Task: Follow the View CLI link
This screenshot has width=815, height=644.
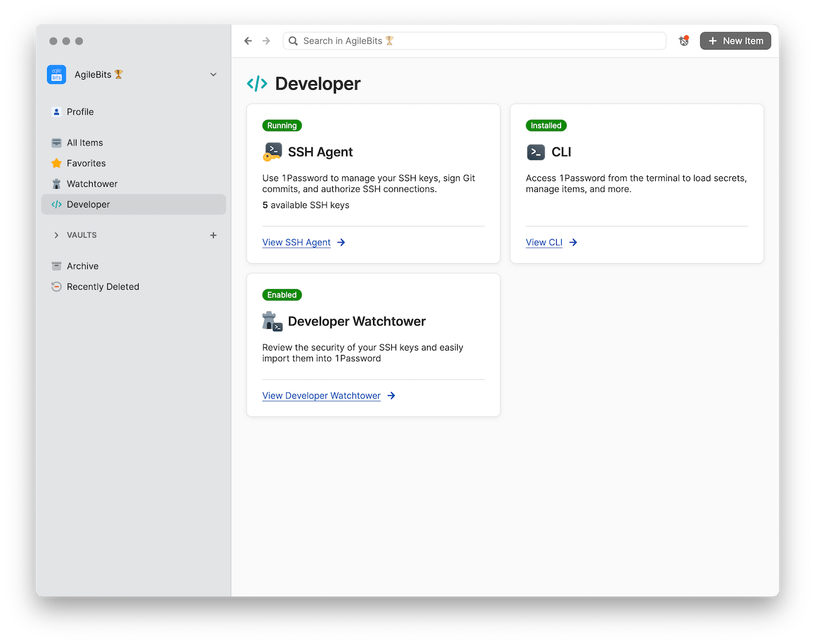Action: point(544,242)
